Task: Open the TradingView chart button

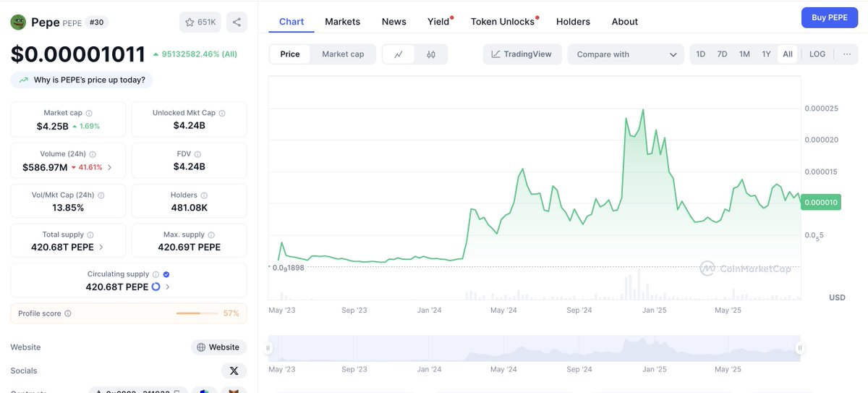Action: coord(522,54)
